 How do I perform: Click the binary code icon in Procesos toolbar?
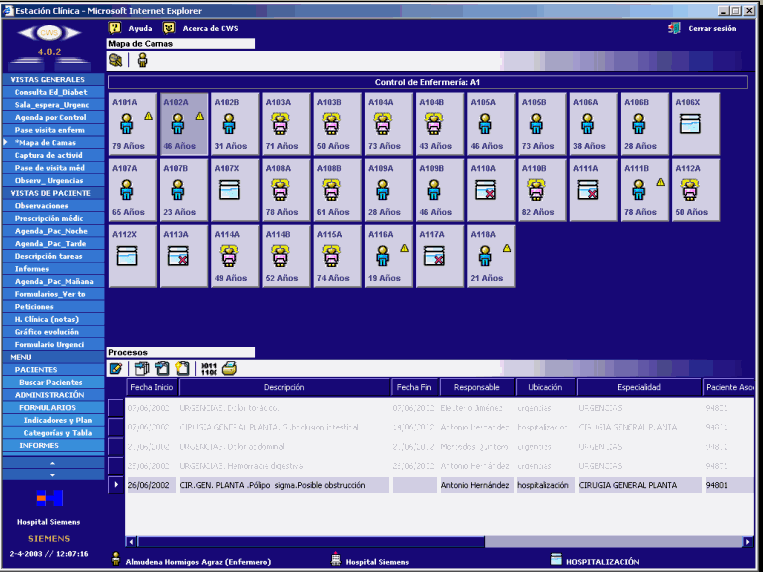point(208,369)
